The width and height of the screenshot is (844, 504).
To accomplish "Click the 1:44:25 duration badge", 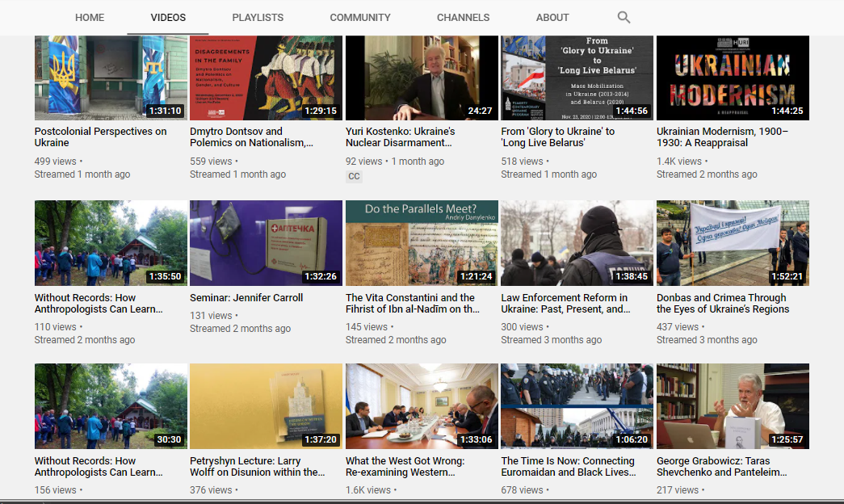I will [787, 111].
